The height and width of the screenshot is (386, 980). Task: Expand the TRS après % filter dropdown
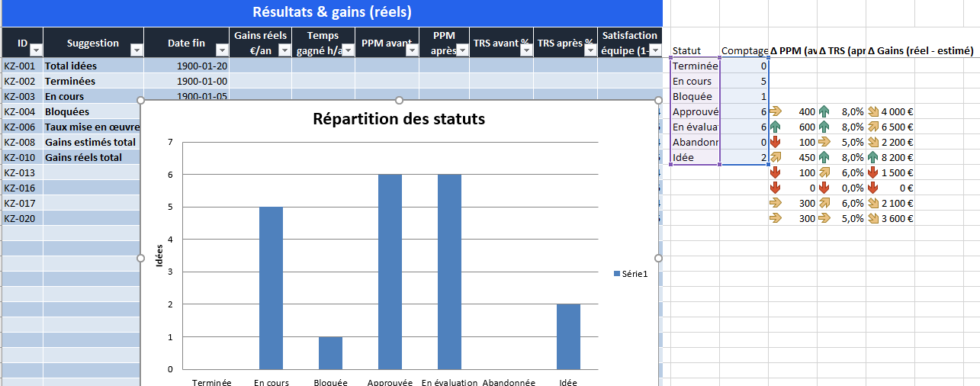pyautogui.click(x=590, y=50)
